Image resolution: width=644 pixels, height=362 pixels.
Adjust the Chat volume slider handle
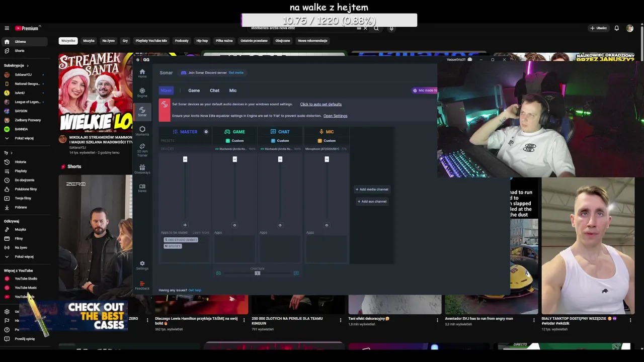280,159
